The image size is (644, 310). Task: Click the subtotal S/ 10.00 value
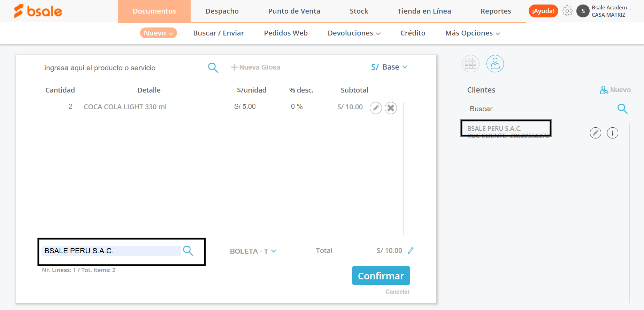350,107
